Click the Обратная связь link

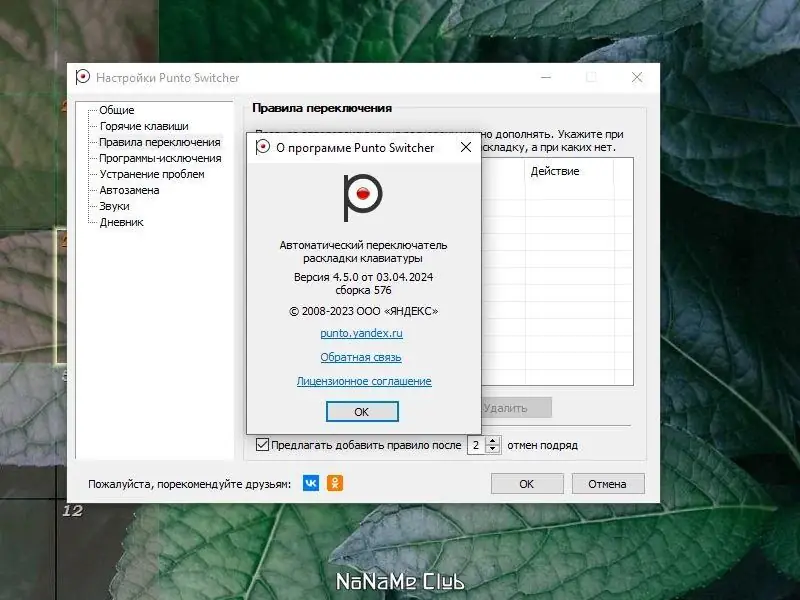(x=361, y=357)
